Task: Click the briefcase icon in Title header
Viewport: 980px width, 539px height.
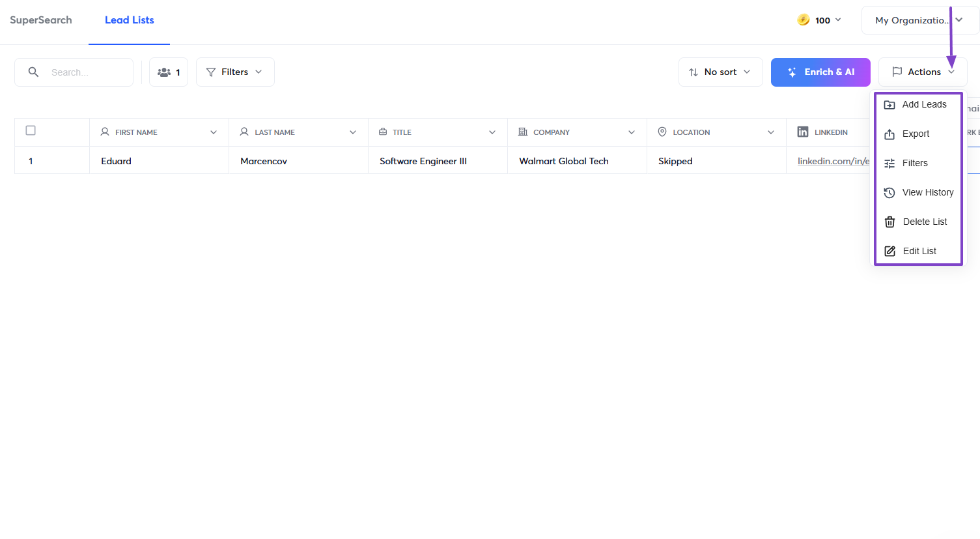Action: pos(383,132)
